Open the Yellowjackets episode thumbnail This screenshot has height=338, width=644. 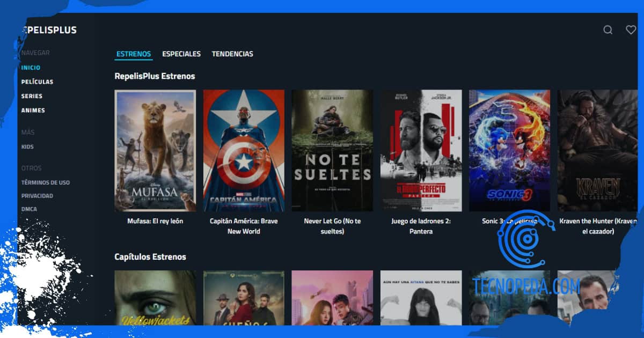(x=155, y=298)
